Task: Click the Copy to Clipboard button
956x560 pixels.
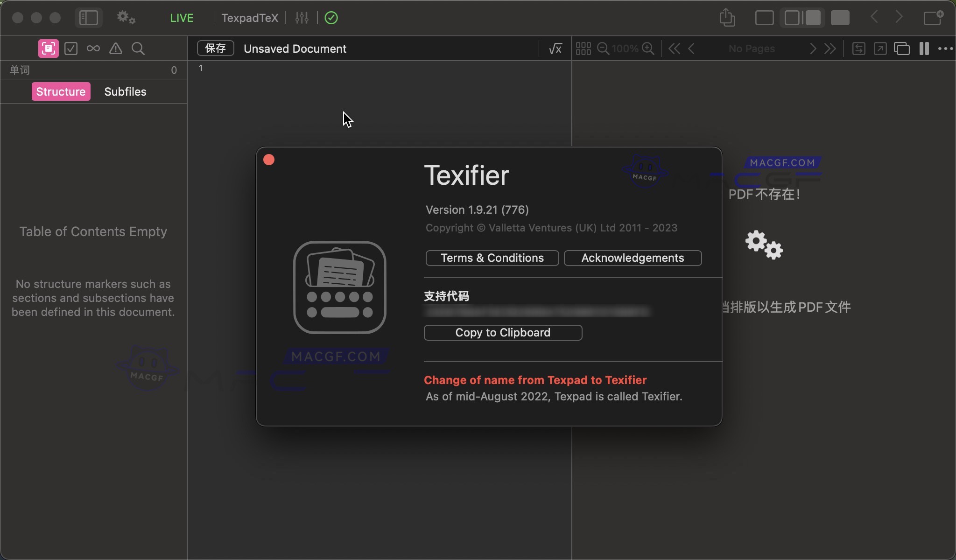Action: (x=502, y=333)
